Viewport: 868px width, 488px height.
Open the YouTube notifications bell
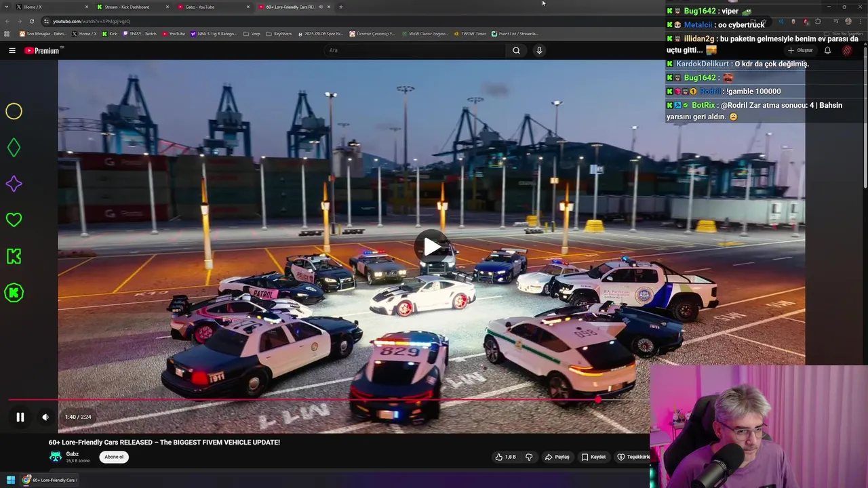click(827, 50)
